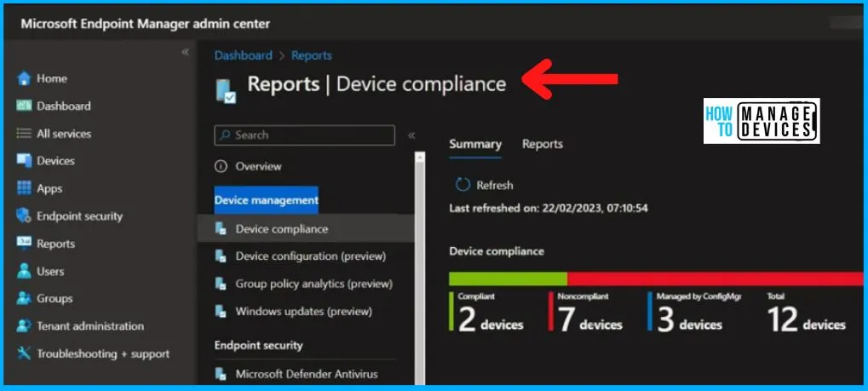The width and height of the screenshot is (868, 391).
Task: Click the All services list icon
Action: (x=24, y=134)
